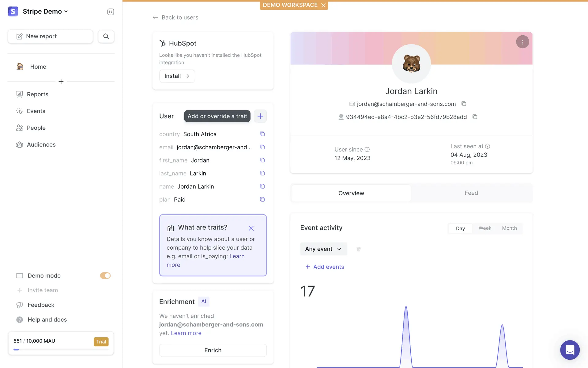Copy the plan trait value

[x=262, y=199]
